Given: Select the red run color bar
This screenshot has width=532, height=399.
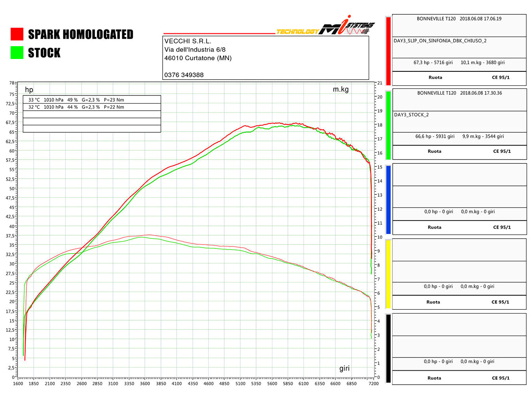Looking at the screenshot, I should [x=388, y=51].
